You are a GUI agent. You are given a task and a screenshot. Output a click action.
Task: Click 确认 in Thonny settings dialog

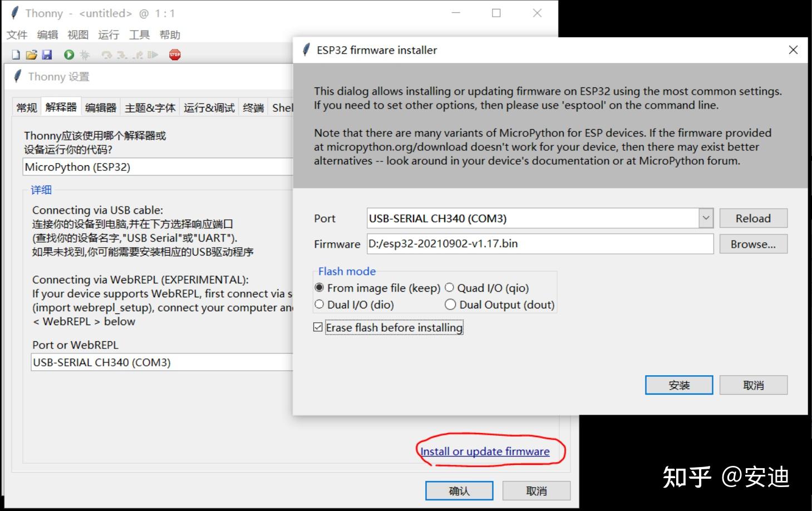coord(459,491)
